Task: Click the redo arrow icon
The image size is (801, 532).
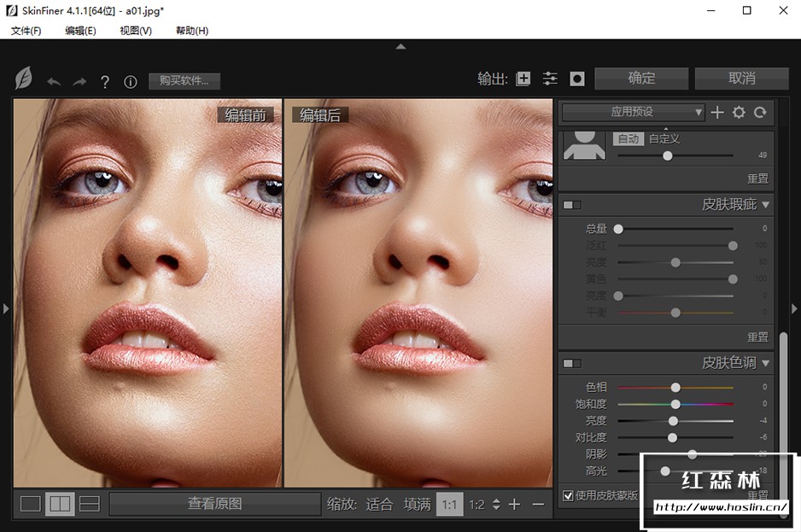Action: pyautogui.click(x=79, y=82)
